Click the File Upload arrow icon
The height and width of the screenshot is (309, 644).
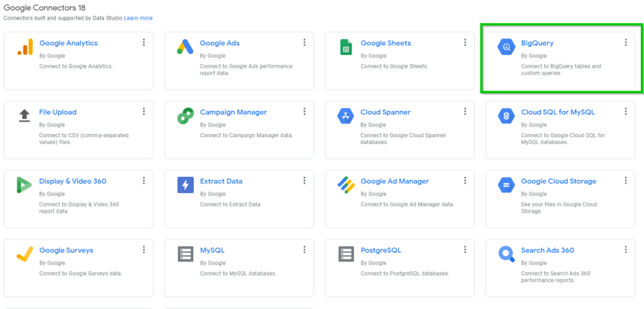[25, 116]
